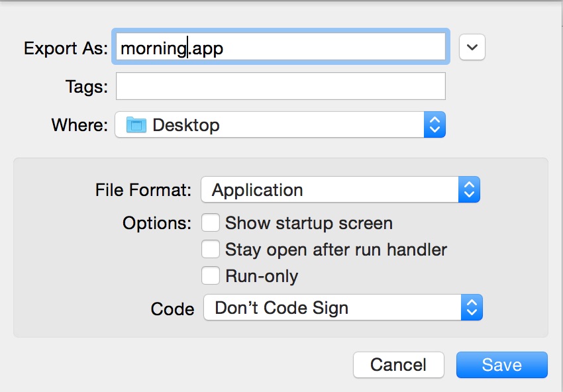
Task: Click Save to export the app
Action: point(501,365)
